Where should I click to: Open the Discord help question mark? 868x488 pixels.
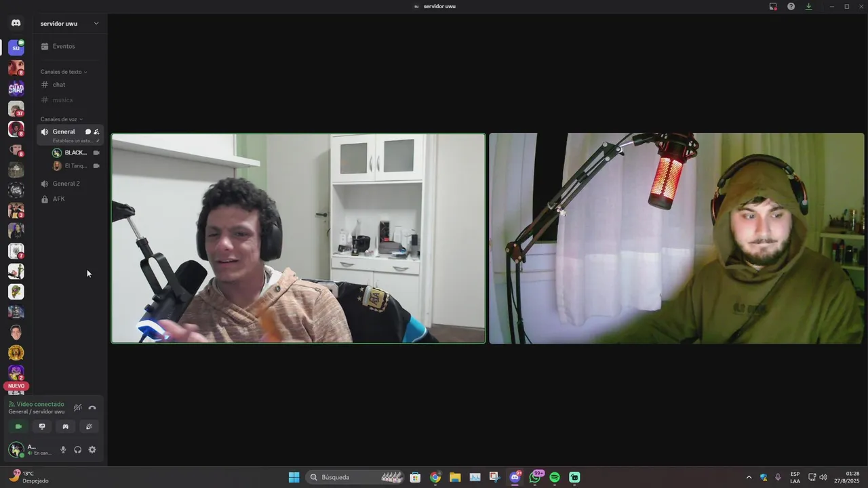[791, 6]
